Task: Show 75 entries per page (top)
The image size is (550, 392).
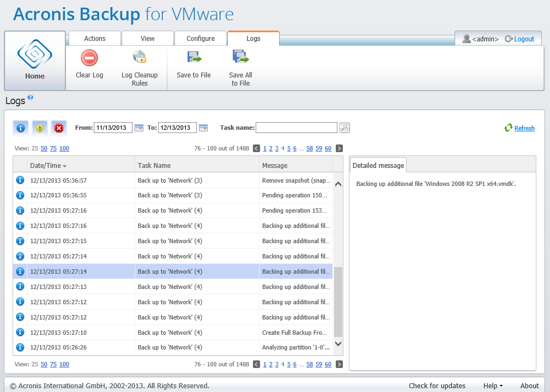Action: [53, 148]
